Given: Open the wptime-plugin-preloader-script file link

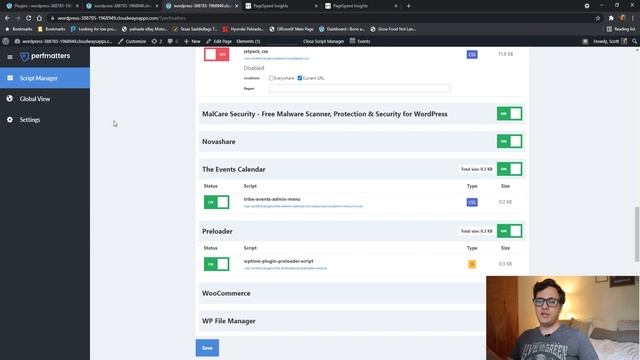Looking at the screenshot, I should point(285,268).
